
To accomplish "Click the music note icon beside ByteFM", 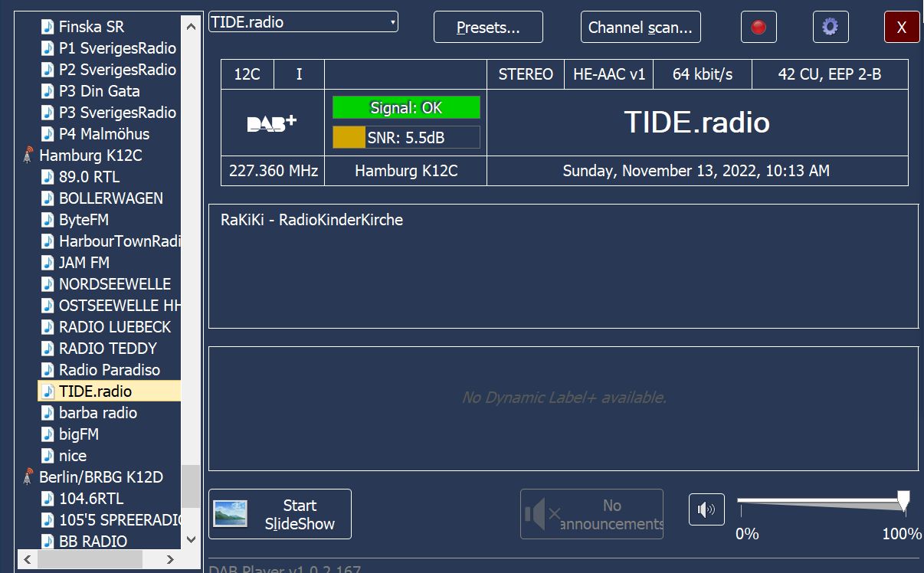I will click(48, 220).
